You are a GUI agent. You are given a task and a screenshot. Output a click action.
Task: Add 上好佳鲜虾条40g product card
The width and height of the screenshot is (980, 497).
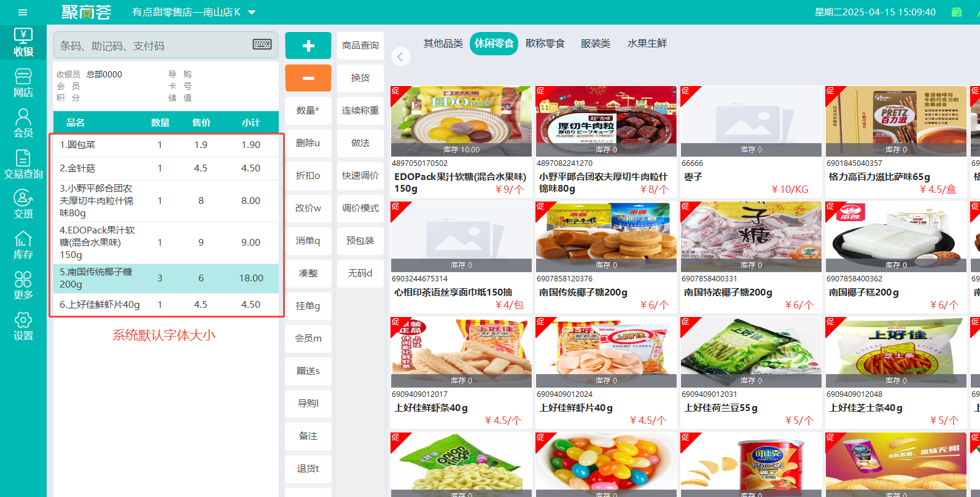[461, 372]
